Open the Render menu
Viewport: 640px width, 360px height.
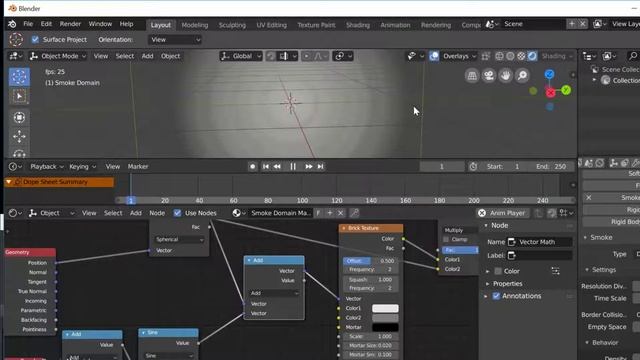(70, 24)
